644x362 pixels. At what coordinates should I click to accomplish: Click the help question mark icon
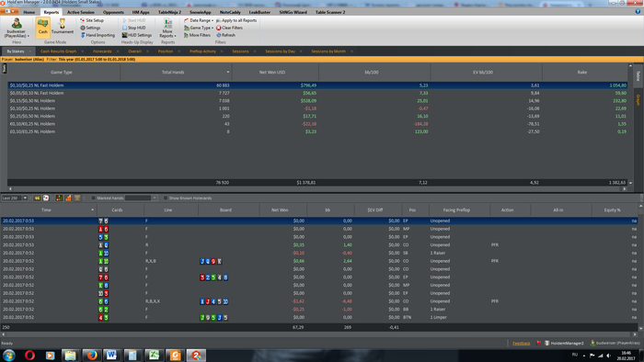point(638,12)
